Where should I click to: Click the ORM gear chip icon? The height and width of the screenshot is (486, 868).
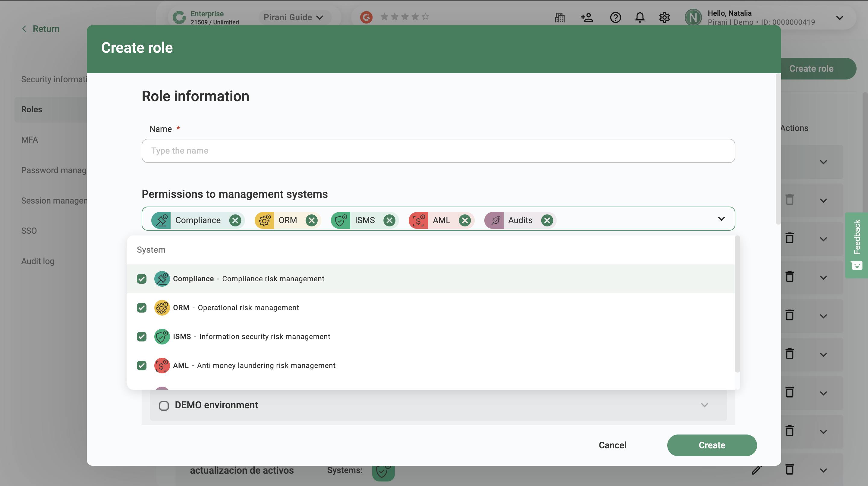(265, 220)
